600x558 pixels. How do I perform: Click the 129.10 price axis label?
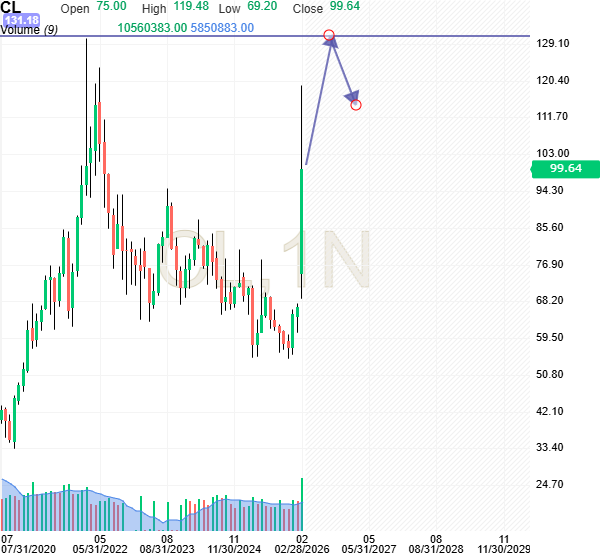[553, 43]
